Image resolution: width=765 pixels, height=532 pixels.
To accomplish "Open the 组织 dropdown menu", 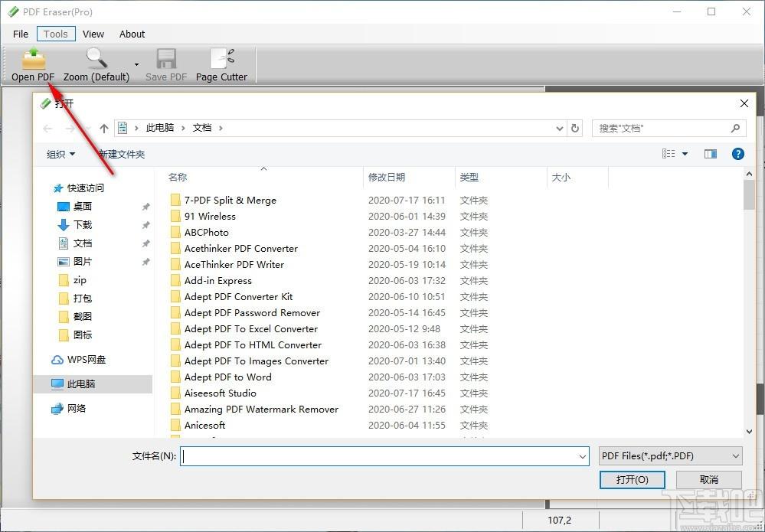I will (x=61, y=154).
